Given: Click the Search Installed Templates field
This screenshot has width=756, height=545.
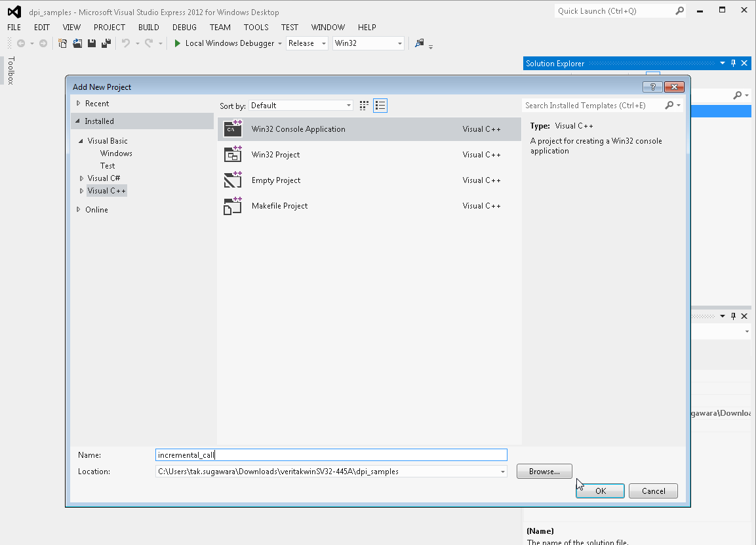Looking at the screenshot, I should pyautogui.click(x=594, y=105).
